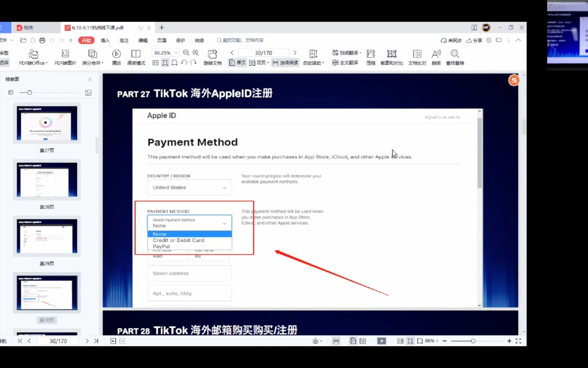
Task: Rotate page counterclockwise in ribbon
Action: coord(184,63)
